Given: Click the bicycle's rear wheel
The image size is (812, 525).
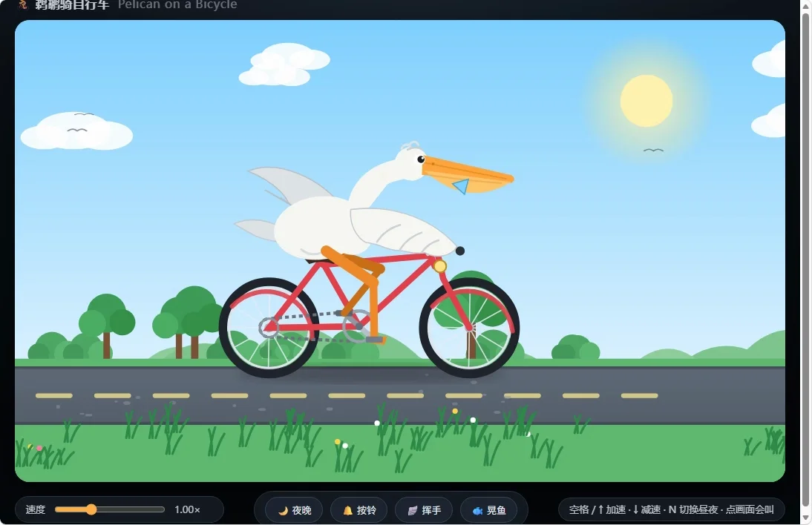Looking at the screenshot, I should pyautogui.click(x=269, y=328).
